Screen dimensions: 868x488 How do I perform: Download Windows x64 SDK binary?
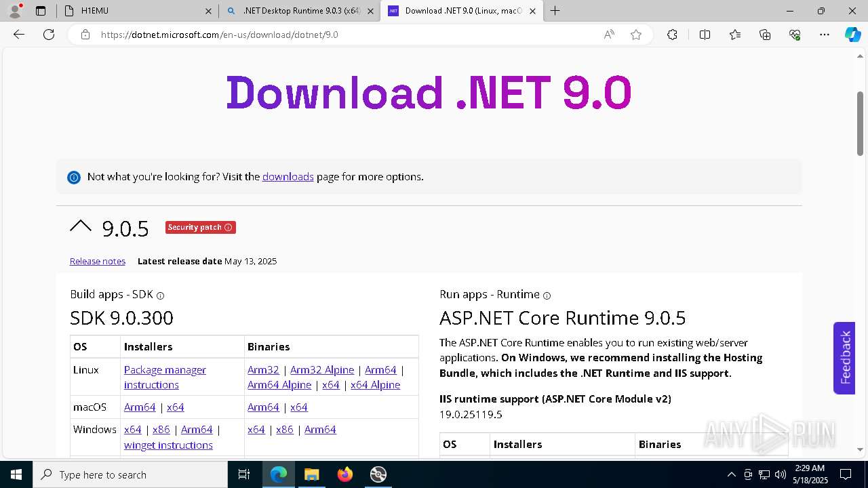(x=256, y=430)
